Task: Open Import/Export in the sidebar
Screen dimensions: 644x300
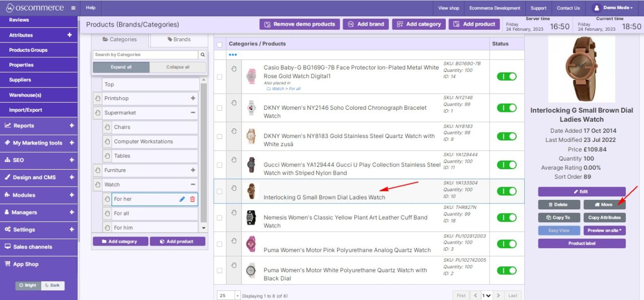Action: [x=26, y=110]
